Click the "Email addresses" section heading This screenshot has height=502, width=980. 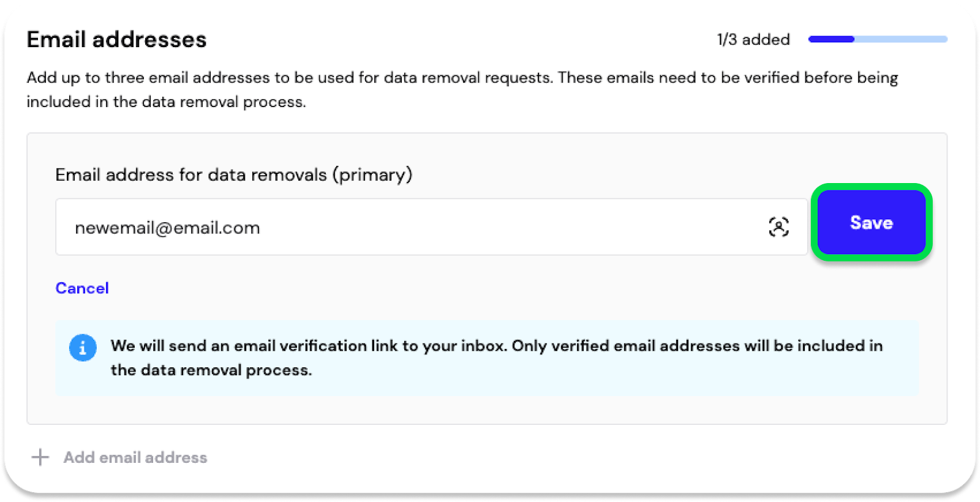click(x=116, y=40)
